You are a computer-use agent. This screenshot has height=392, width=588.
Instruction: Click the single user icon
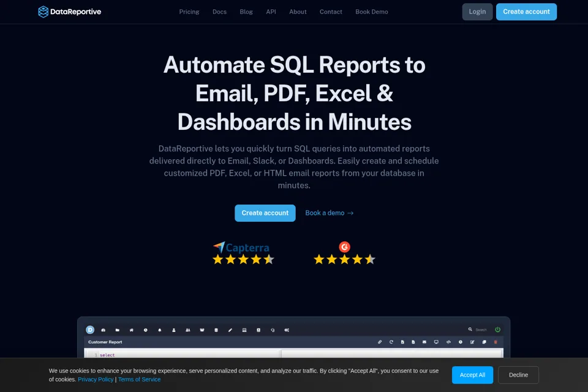click(173, 330)
